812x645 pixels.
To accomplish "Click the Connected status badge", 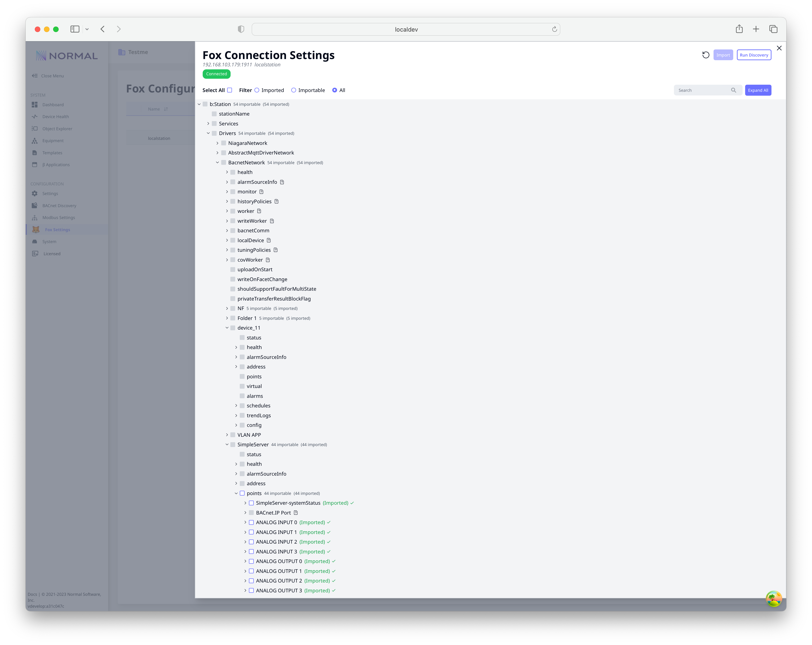I will 217,74.
